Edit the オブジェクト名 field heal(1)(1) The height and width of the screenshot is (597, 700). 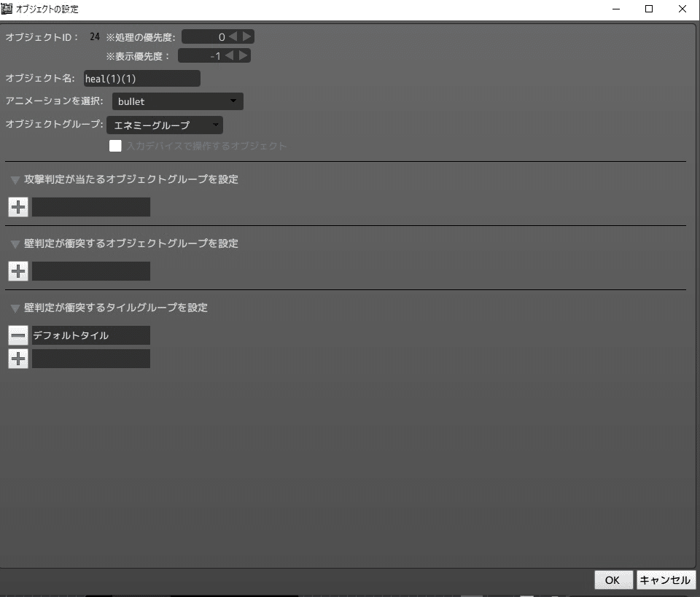tap(142, 79)
